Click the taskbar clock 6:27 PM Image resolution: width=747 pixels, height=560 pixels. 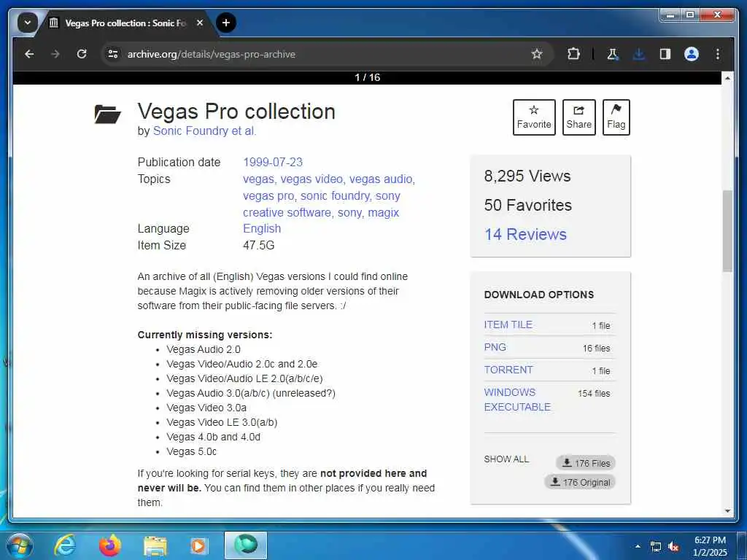pyautogui.click(x=710, y=540)
